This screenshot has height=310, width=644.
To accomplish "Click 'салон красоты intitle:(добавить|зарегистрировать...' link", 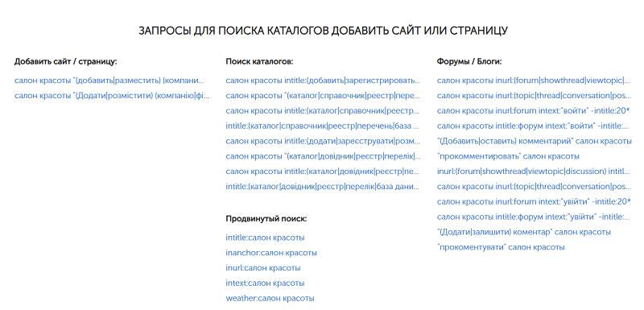I will coord(323,81).
